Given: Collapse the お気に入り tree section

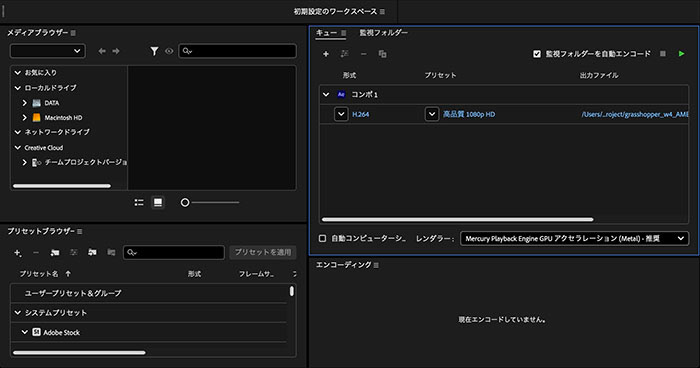Looking at the screenshot, I should tap(18, 72).
